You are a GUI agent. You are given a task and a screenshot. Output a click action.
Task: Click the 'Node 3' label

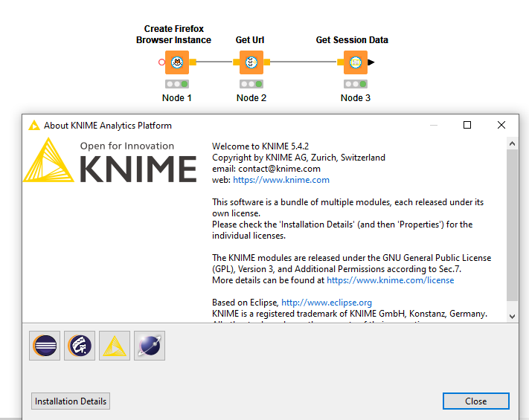click(356, 98)
